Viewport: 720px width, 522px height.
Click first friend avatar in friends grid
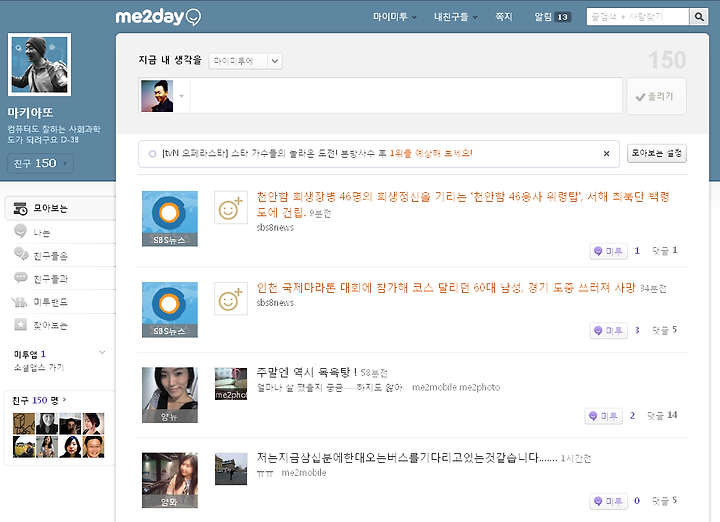coord(24,423)
